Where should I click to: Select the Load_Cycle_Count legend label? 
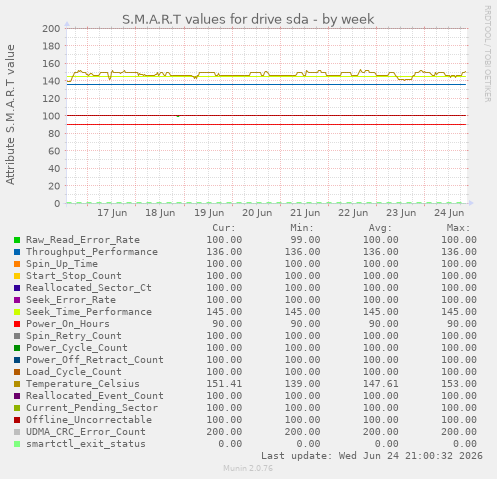pyautogui.click(x=74, y=372)
